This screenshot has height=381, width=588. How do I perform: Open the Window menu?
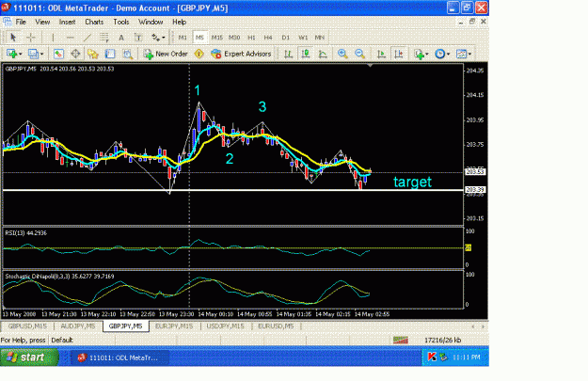[x=151, y=22]
